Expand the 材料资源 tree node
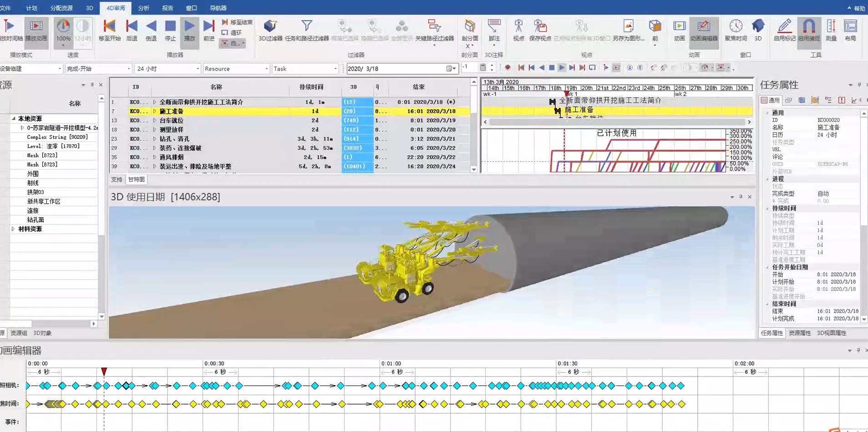Viewport: 868px width, 432px height. [13, 229]
